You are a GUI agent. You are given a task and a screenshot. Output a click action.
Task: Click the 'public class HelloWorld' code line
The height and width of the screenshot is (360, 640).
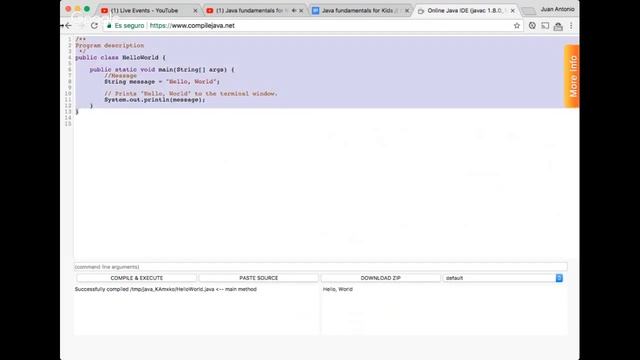pos(120,58)
